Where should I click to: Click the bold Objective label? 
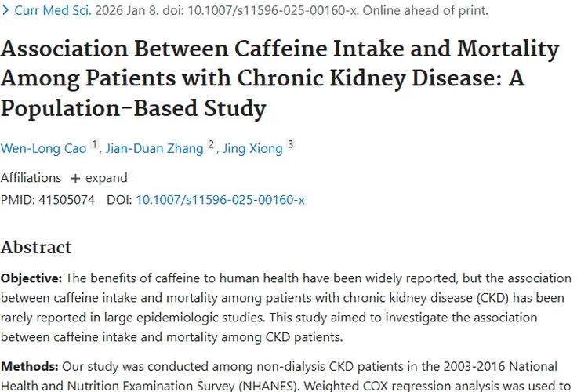point(31,278)
